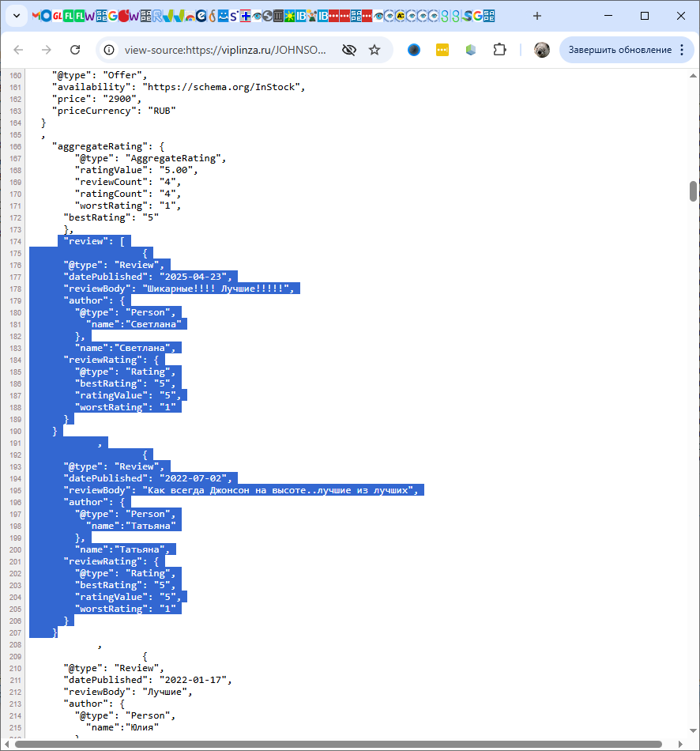
Task: Click the view-source URL address field
Action: pyautogui.click(x=225, y=50)
